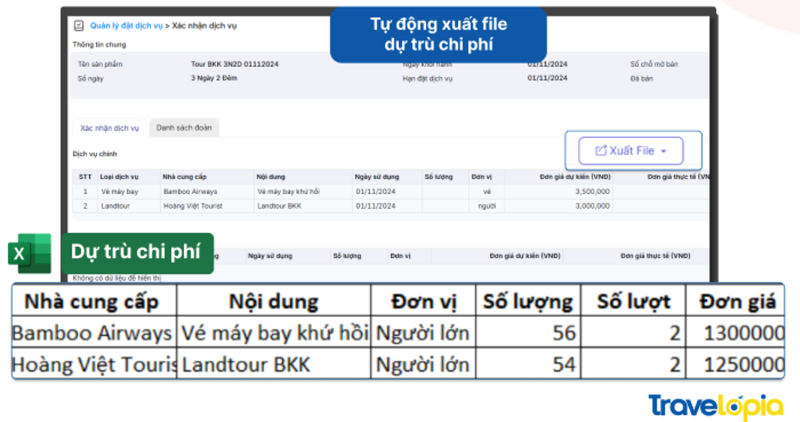Click the 3,000,000 estimated price value

pyautogui.click(x=592, y=206)
